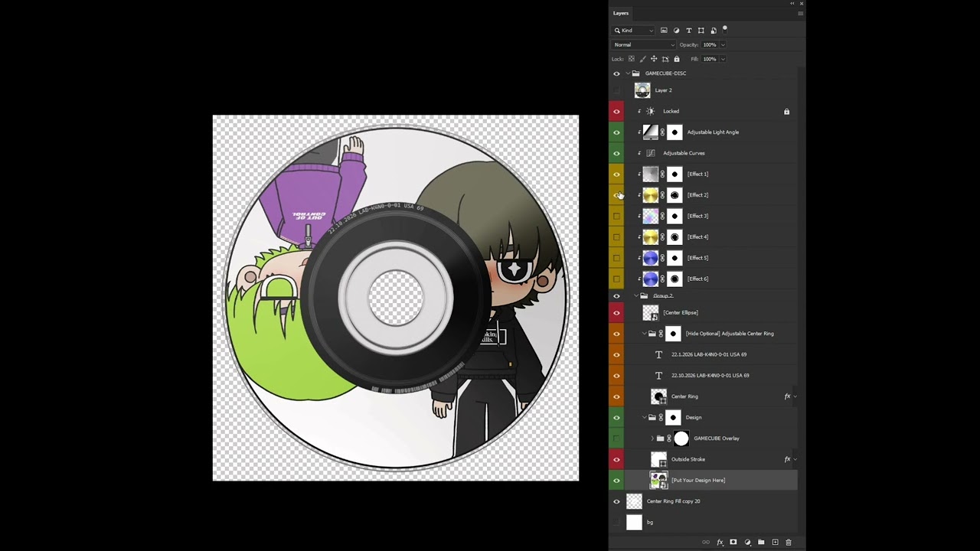The width and height of the screenshot is (980, 551).
Task: Click the fx icon on Outside Stroke layer
Action: pyautogui.click(x=787, y=459)
